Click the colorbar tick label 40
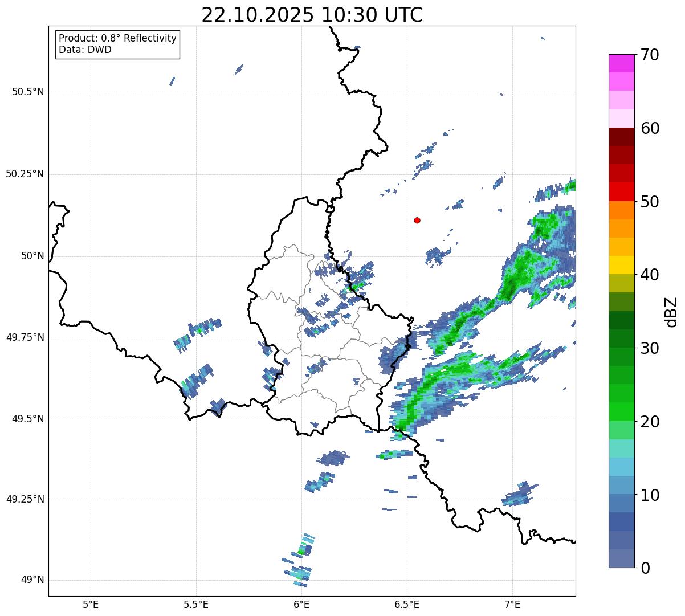685x616 pixels. pyautogui.click(x=650, y=275)
